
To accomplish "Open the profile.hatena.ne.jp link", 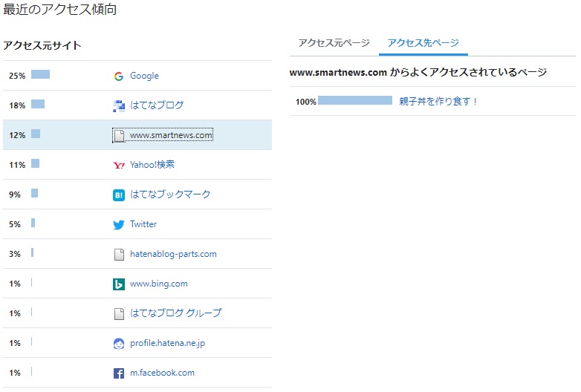I will point(167,343).
